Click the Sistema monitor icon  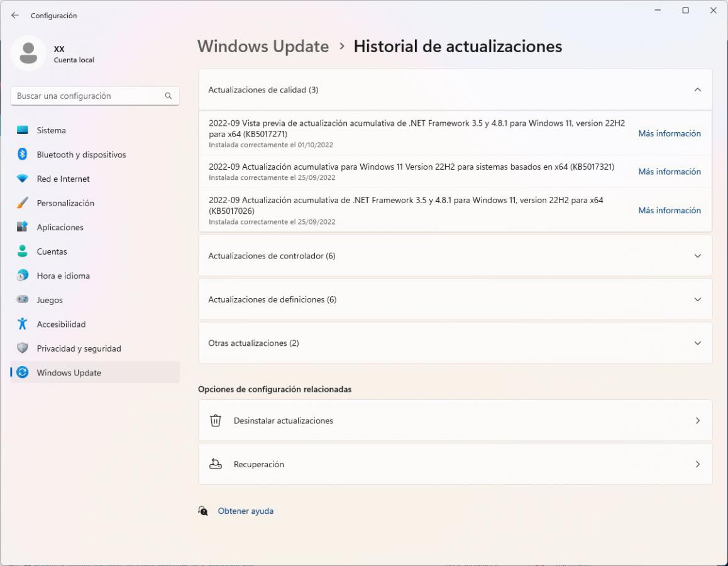pos(23,130)
